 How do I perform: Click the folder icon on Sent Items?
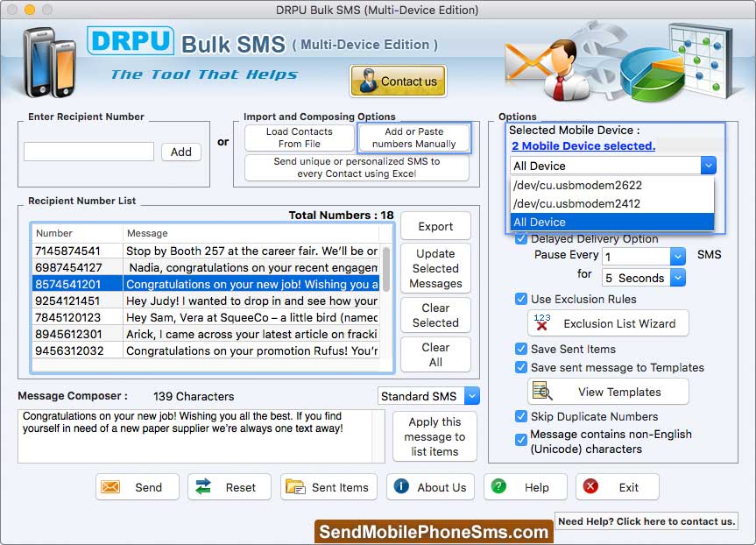(x=295, y=486)
